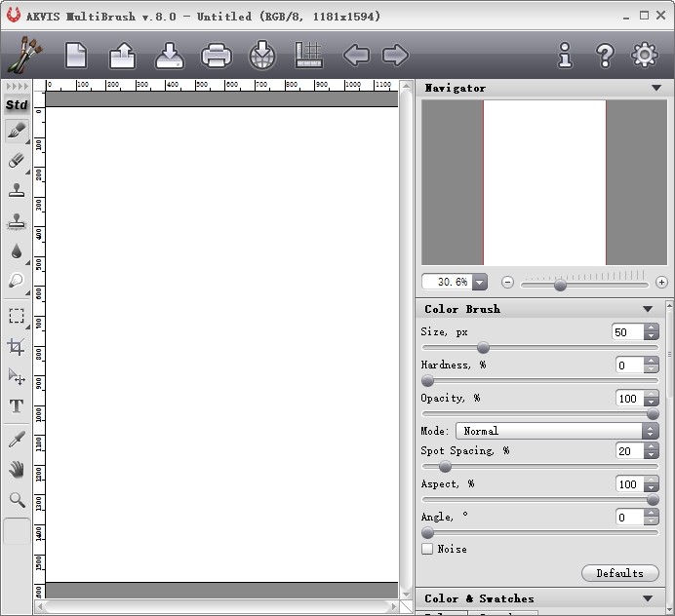Select the Clone Stamp tool

point(17,191)
